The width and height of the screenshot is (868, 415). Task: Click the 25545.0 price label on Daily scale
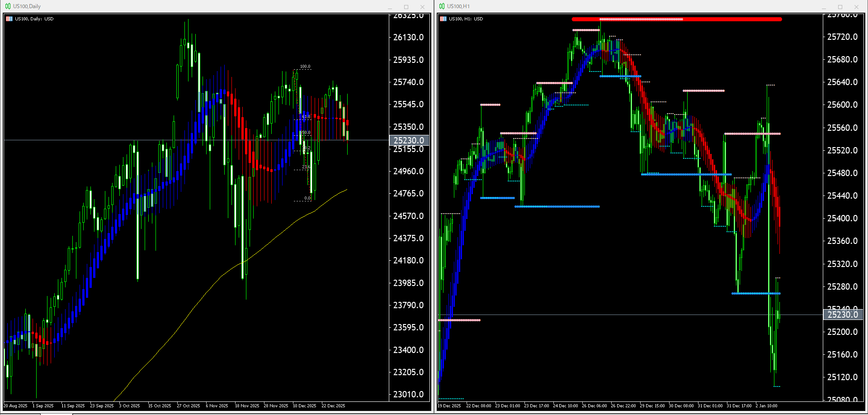[408, 104]
